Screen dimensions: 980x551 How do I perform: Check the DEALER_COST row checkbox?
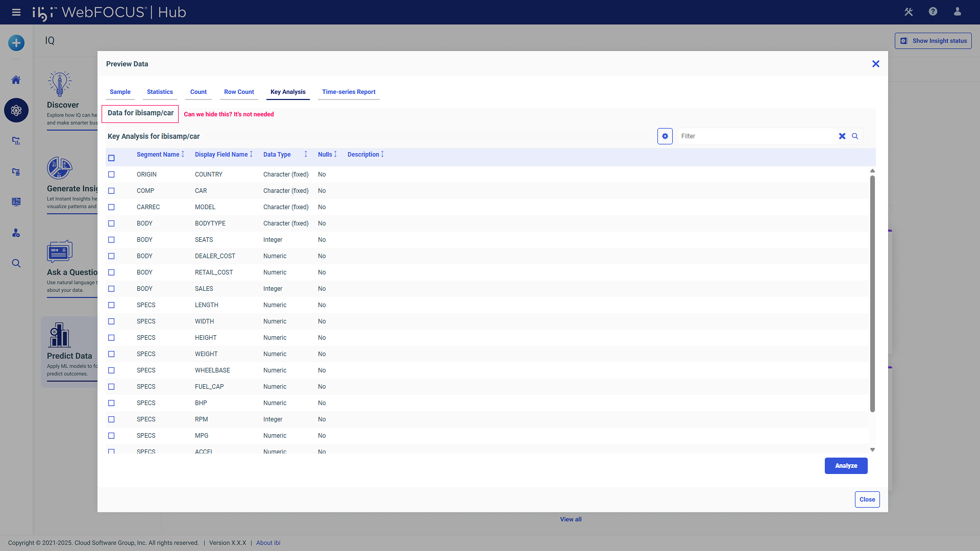tap(111, 256)
